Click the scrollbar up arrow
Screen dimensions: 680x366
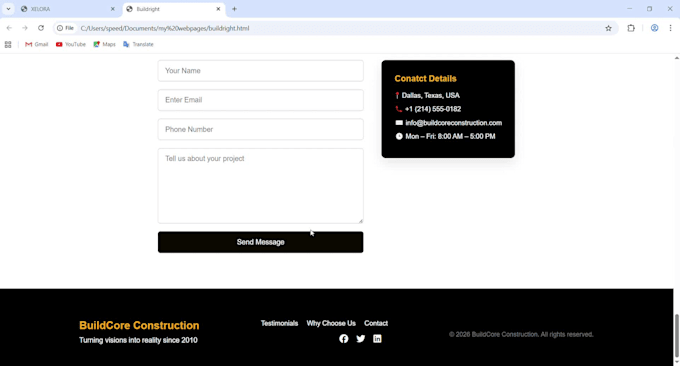pos(677,58)
